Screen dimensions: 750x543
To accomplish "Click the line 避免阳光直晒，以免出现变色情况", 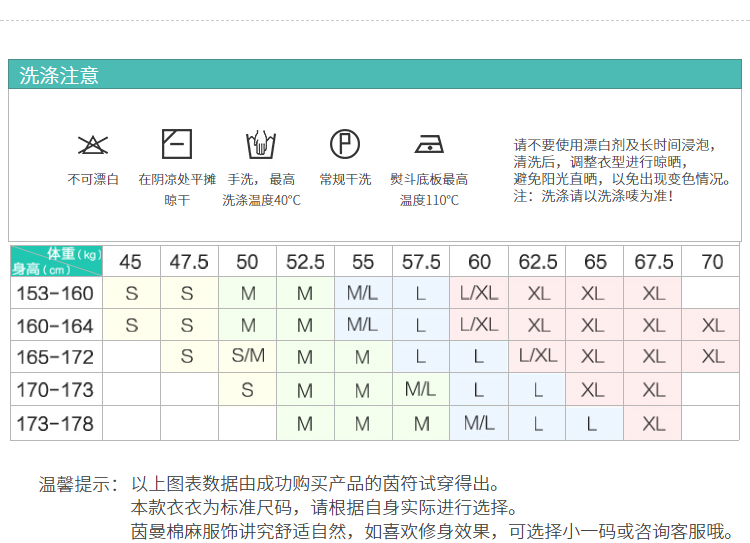I will click(622, 179).
